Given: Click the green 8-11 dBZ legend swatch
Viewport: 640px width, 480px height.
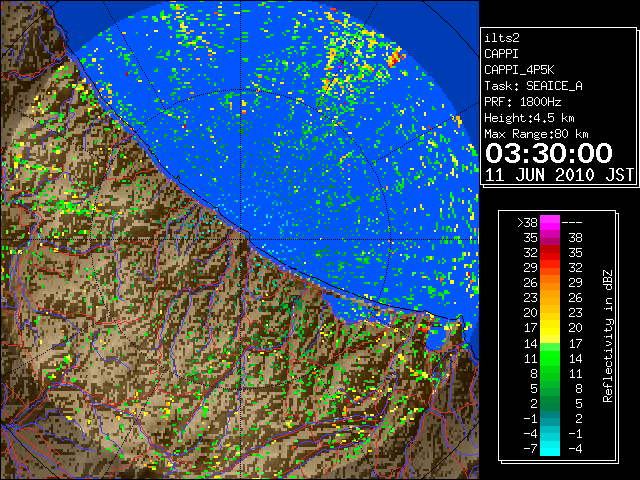Looking at the screenshot, I should [x=550, y=373].
